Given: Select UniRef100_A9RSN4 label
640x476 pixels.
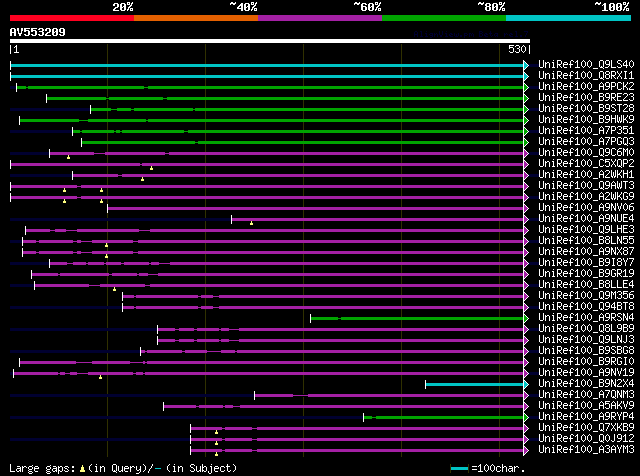Looking at the screenshot, I should (586, 318).
